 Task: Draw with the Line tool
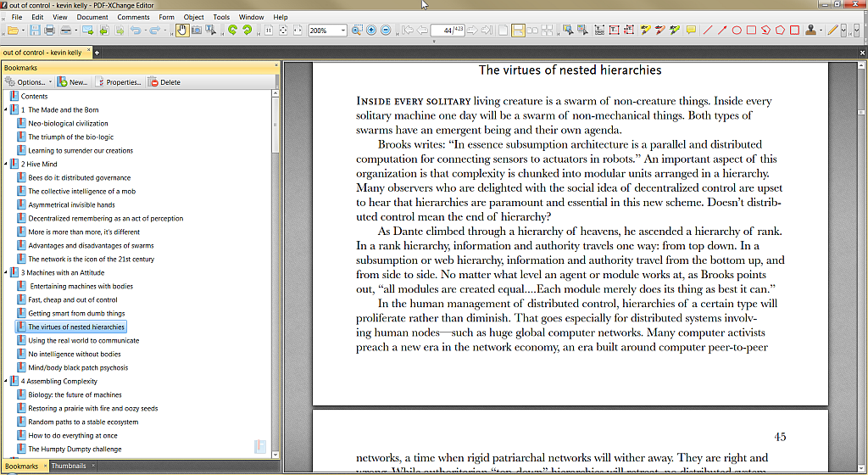tap(708, 31)
